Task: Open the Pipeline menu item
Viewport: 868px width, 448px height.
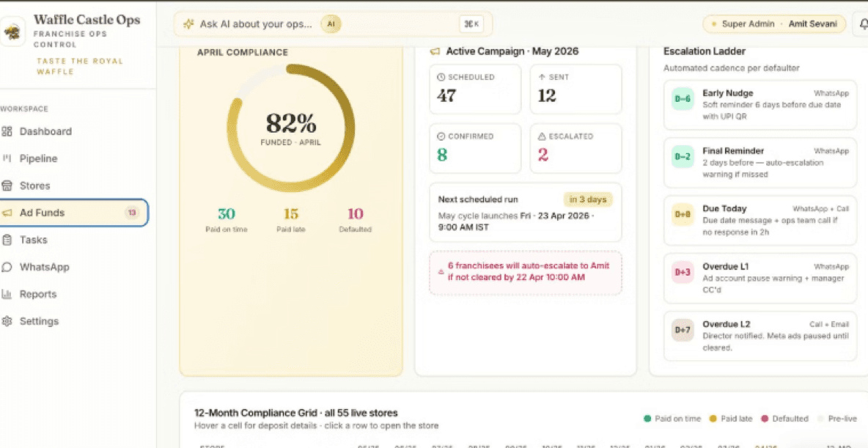Action: pos(74,158)
